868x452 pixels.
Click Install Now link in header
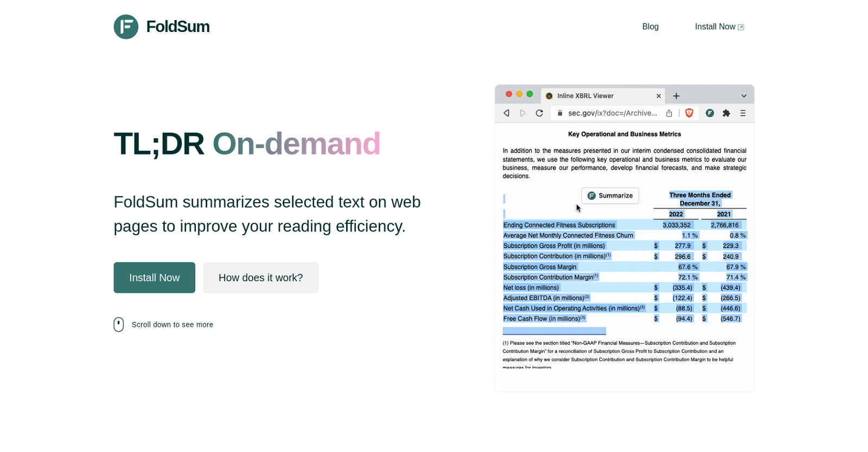719,27
